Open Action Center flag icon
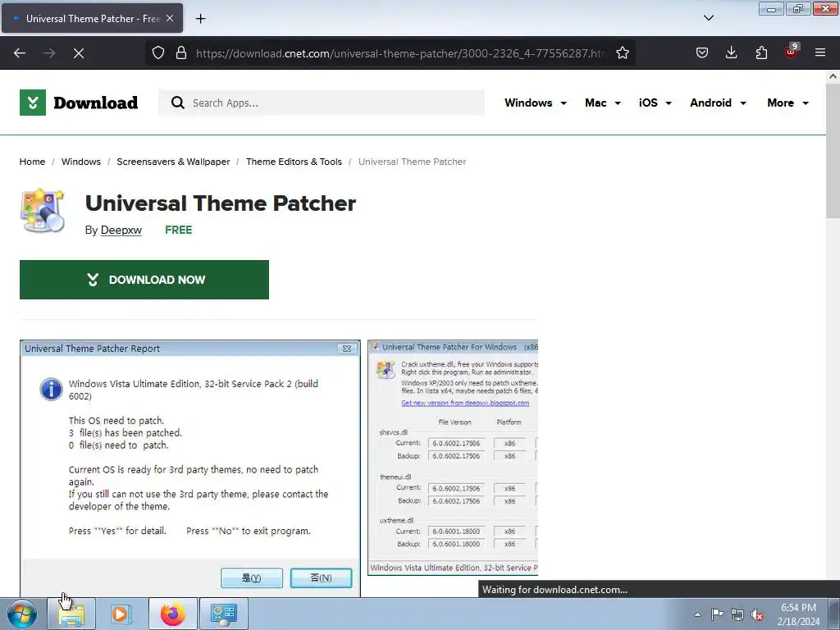Viewport: 840px width, 630px height. (717, 614)
